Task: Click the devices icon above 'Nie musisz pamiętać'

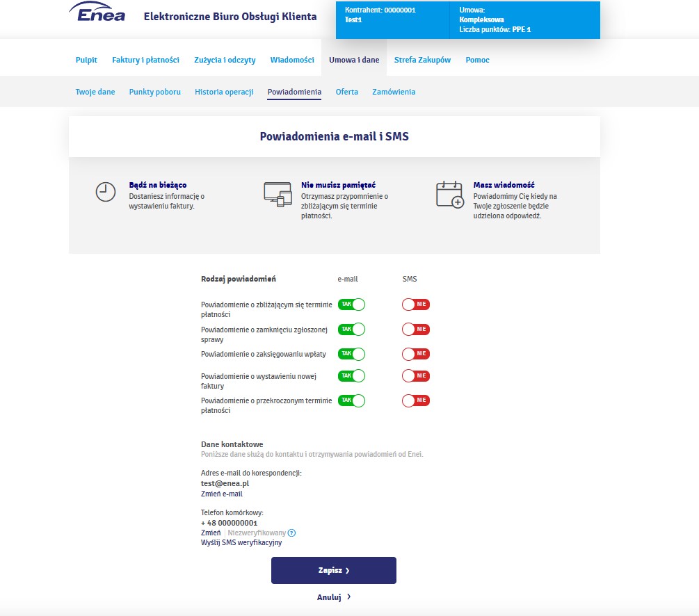Action: [278, 192]
